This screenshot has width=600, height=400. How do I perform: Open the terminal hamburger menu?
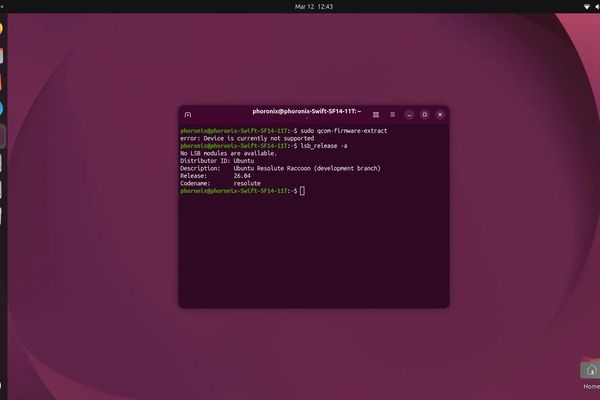pos(392,114)
